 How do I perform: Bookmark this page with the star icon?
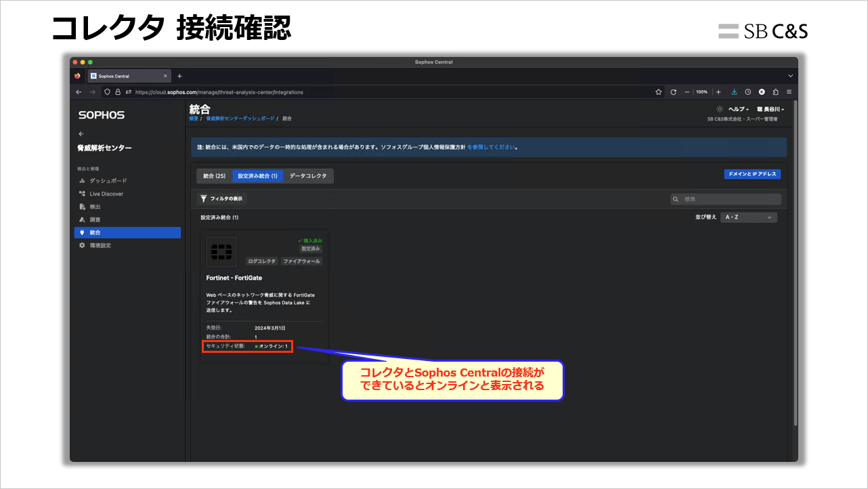pyautogui.click(x=658, y=92)
